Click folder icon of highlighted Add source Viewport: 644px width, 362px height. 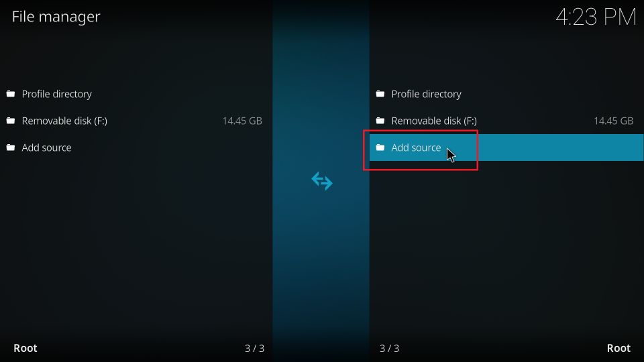click(x=380, y=147)
